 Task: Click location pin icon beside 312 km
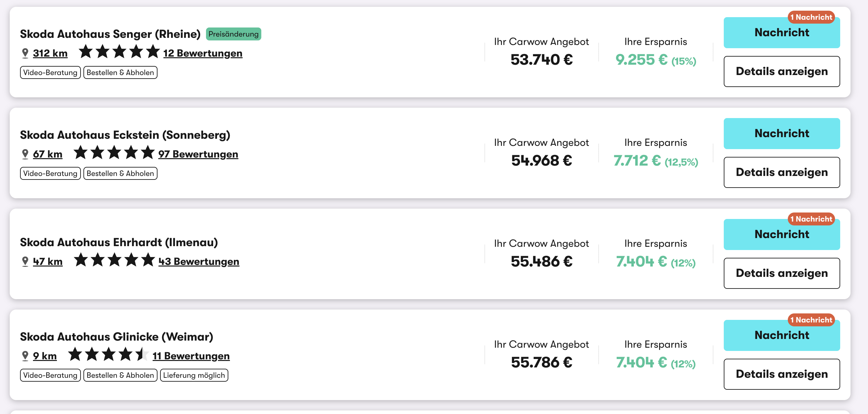(25, 53)
